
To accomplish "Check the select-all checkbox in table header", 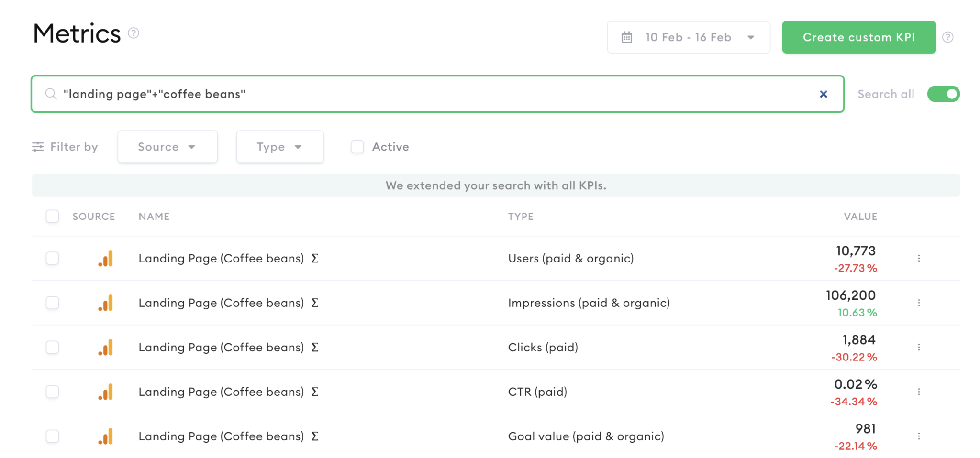I will [x=52, y=216].
